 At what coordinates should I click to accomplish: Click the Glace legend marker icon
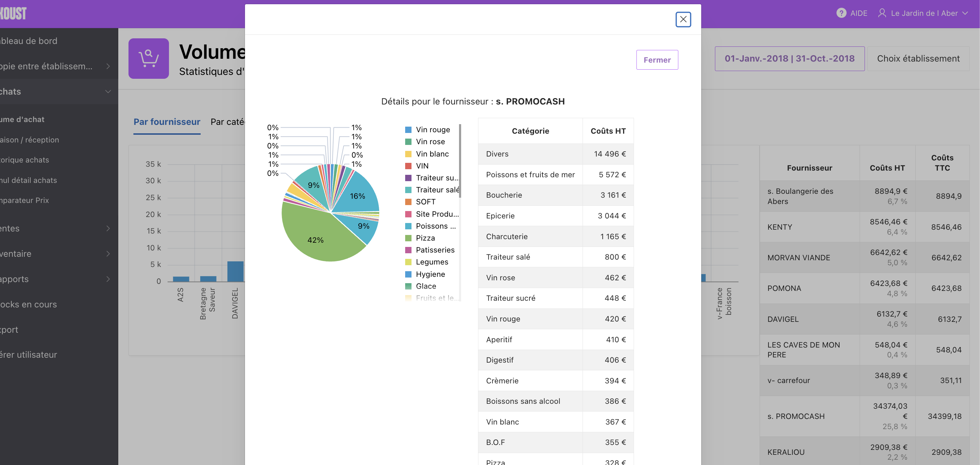tap(408, 286)
